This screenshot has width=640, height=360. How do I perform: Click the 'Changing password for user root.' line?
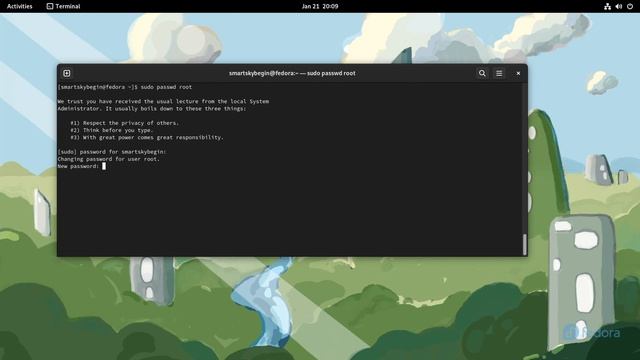109,159
